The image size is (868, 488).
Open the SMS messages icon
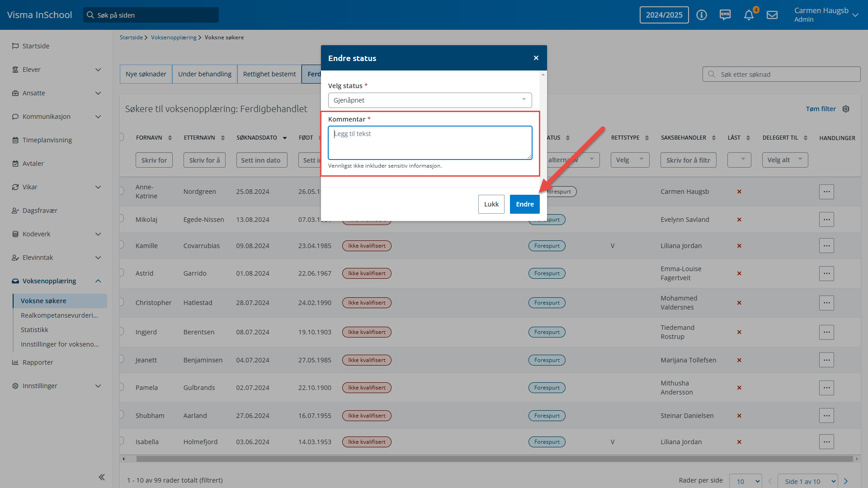click(x=725, y=15)
